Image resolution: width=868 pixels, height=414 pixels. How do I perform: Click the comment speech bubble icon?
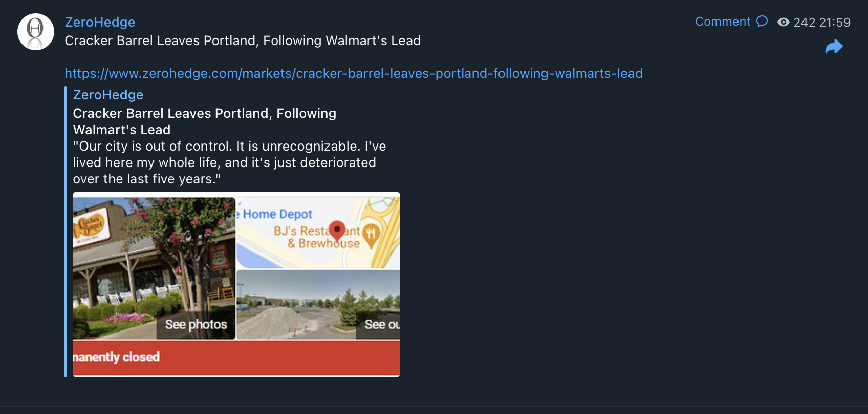point(762,21)
